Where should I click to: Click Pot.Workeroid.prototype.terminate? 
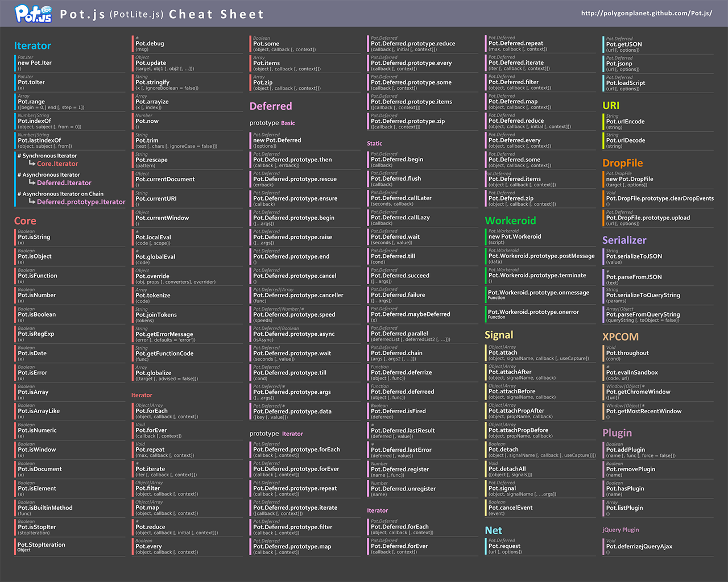coord(541,275)
